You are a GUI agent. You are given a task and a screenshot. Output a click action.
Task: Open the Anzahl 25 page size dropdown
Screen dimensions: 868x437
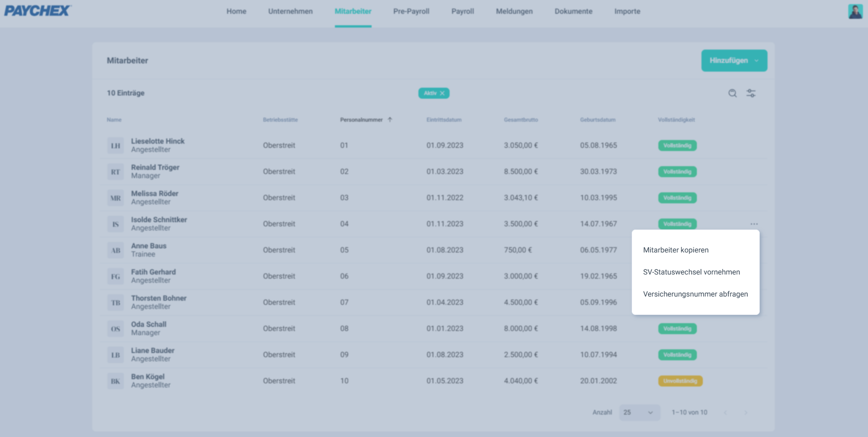640,412
